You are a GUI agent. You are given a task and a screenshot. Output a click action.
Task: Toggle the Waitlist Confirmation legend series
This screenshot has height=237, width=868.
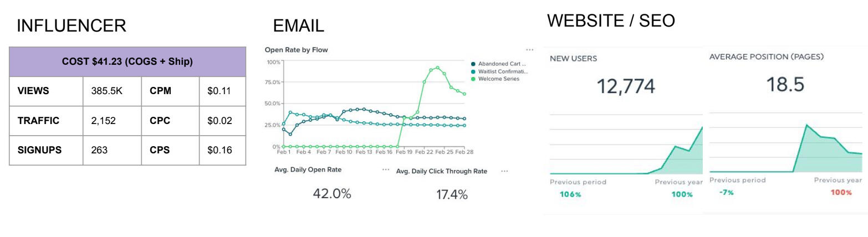pyautogui.click(x=499, y=71)
